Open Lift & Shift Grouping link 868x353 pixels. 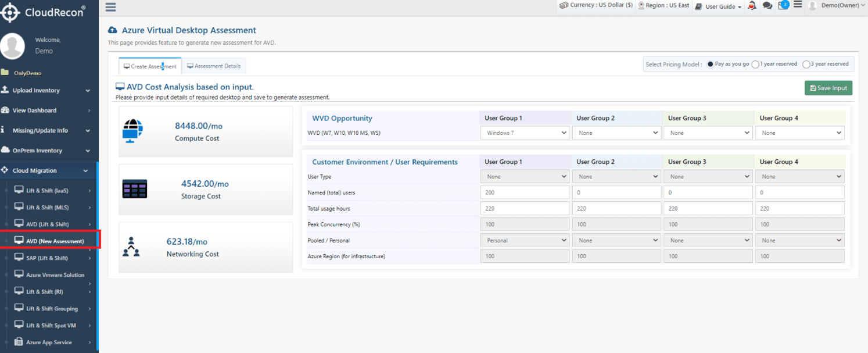[50, 308]
